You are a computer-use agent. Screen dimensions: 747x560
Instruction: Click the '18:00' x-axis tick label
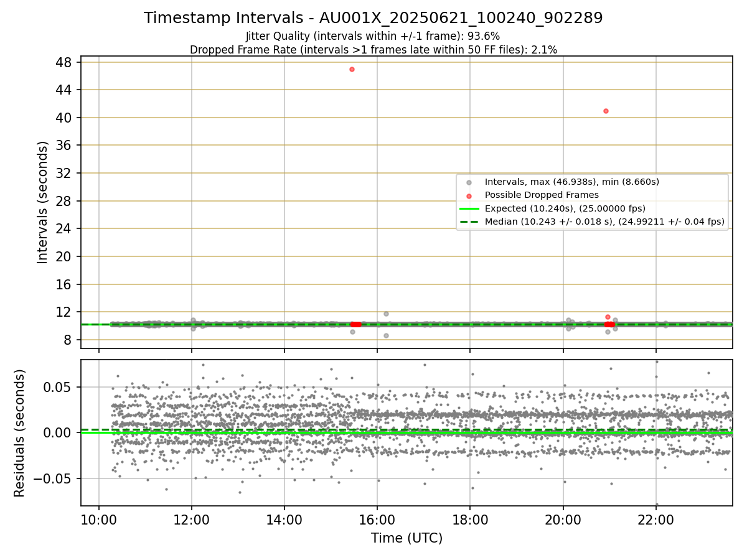[x=470, y=521]
